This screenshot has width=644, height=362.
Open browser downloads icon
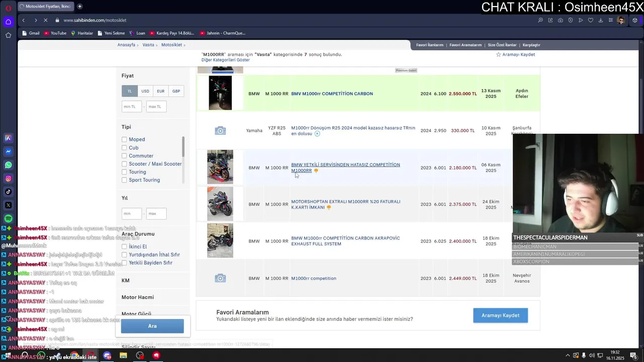tap(601, 20)
